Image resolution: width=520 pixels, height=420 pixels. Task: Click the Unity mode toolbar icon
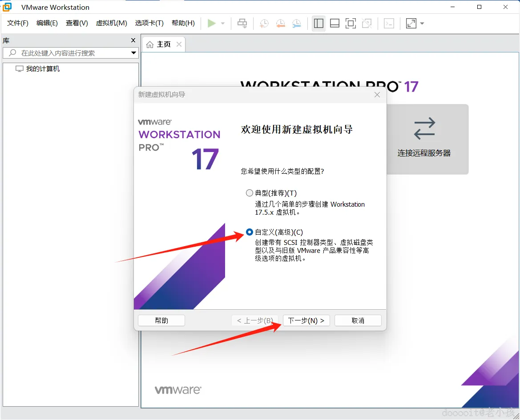[x=367, y=23]
